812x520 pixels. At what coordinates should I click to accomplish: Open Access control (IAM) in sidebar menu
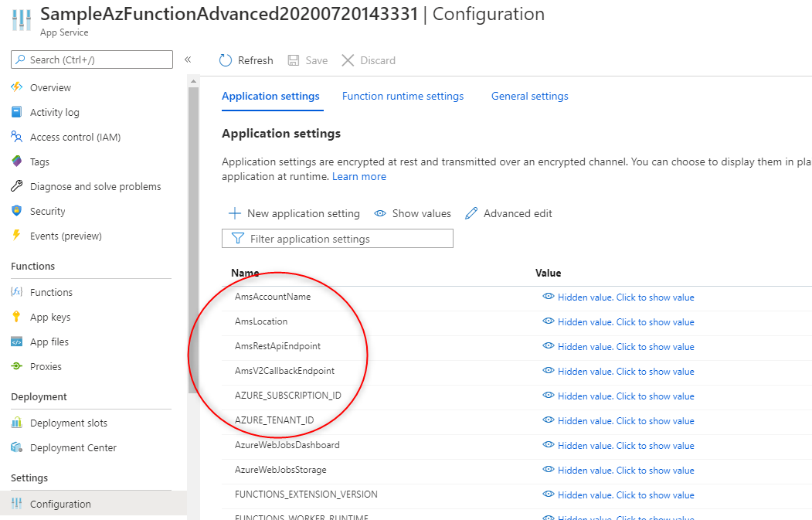(75, 138)
